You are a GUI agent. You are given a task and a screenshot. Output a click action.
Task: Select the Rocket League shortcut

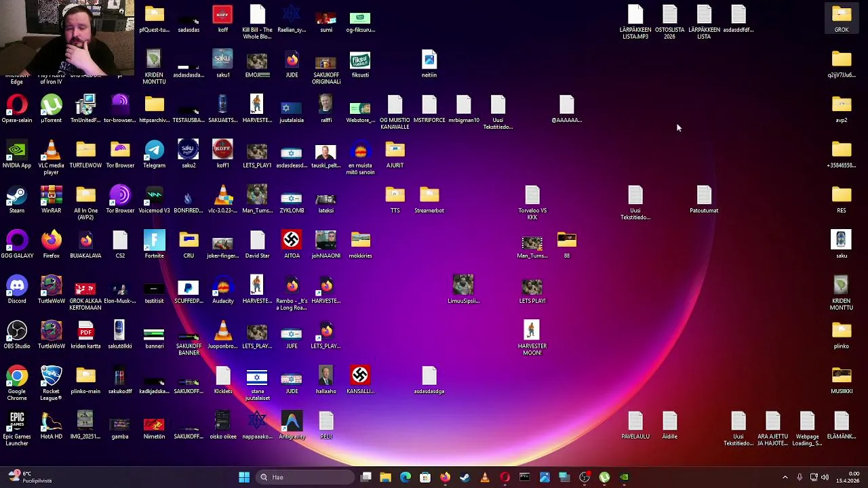[x=52, y=383]
